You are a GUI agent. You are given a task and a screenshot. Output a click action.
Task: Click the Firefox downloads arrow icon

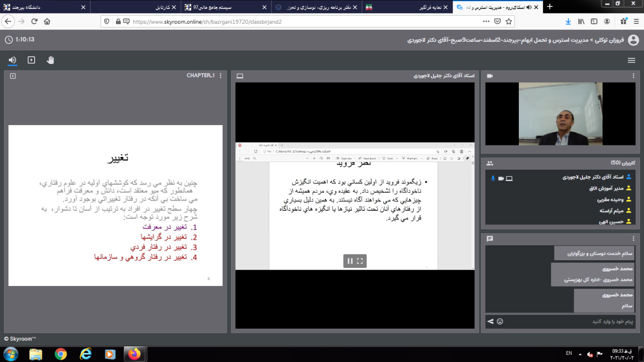[568, 21]
